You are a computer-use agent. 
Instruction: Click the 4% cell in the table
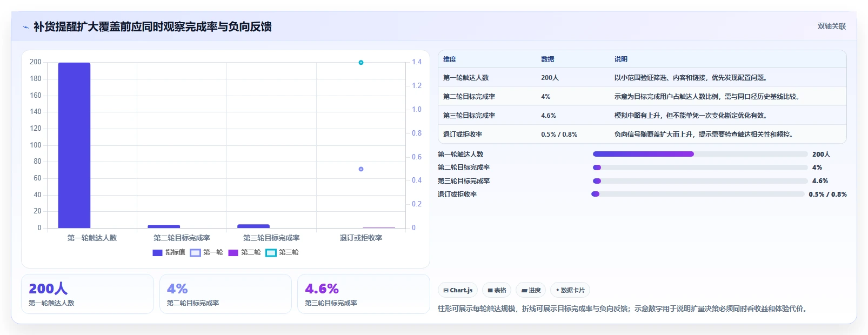pos(546,97)
